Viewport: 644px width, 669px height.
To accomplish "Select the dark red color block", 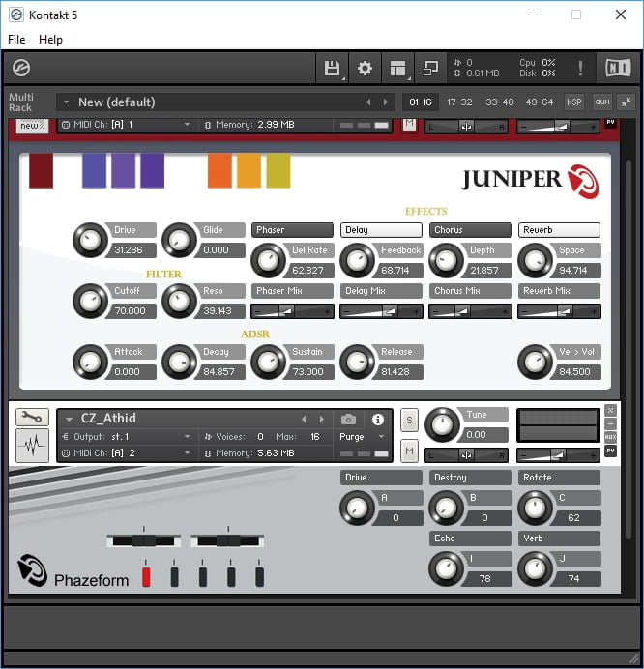I will pyautogui.click(x=41, y=171).
